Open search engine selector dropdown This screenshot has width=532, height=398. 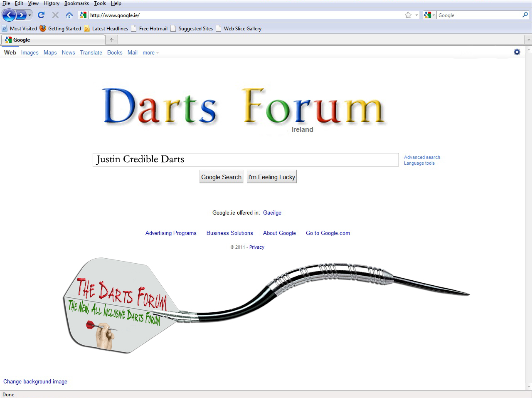click(x=430, y=15)
